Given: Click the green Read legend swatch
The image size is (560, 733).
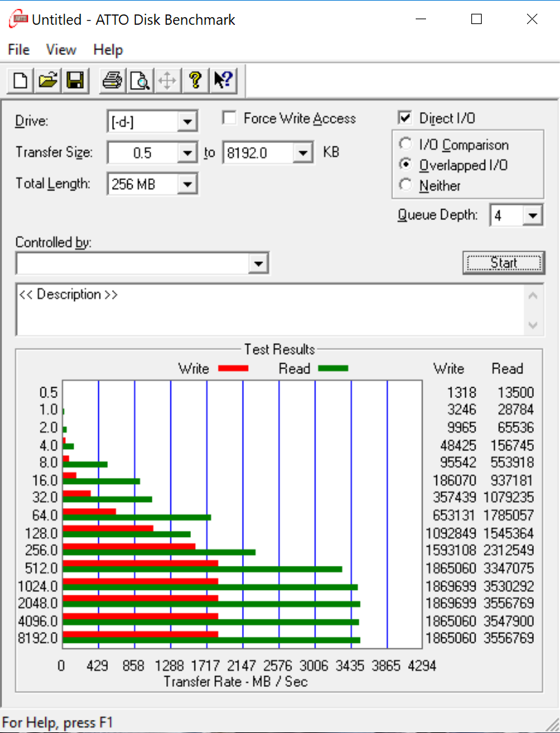Looking at the screenshot, I should pyautogui.click(x=333, y=369).
